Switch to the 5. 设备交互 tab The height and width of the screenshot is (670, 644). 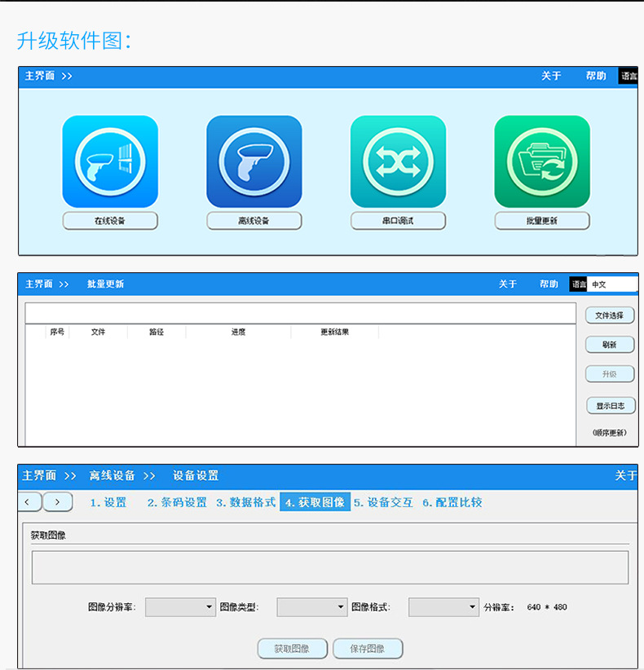coord(383,502)
